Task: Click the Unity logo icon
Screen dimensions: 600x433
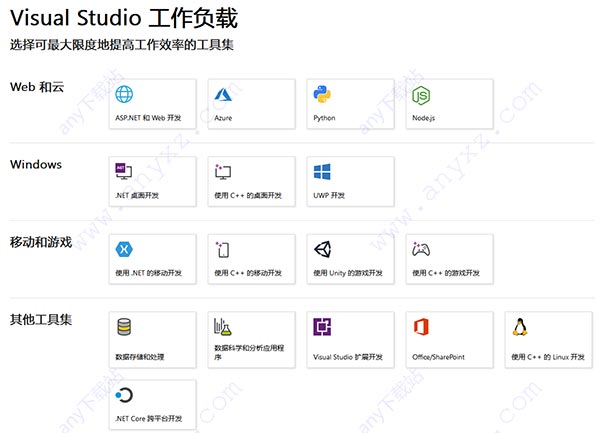Action: click(323, 249)
